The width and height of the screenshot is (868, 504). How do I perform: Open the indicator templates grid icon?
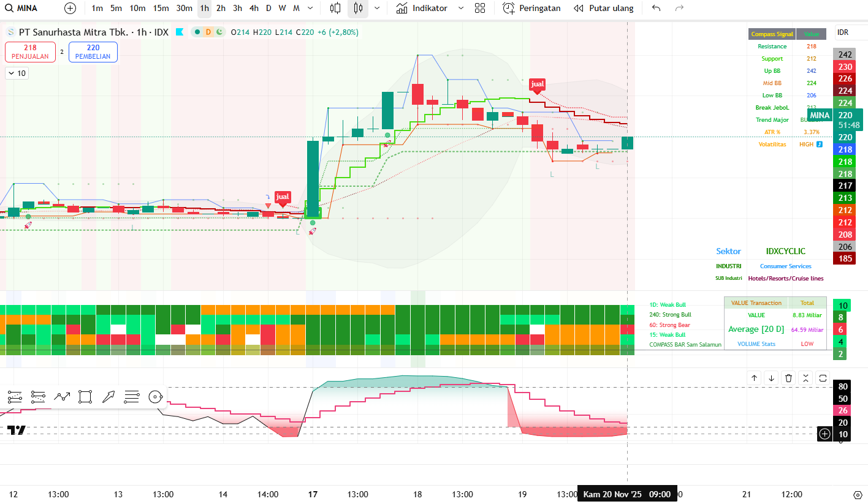(x=480, y=8)
